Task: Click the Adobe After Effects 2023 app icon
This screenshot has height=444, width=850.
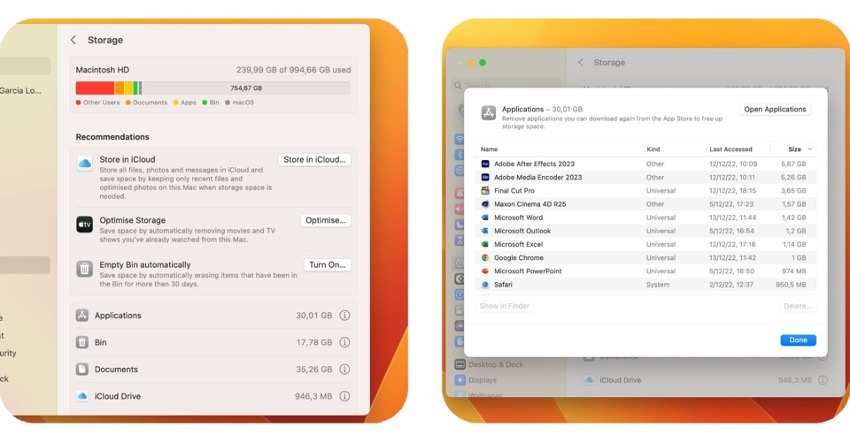Action: [x=485, y=164]
